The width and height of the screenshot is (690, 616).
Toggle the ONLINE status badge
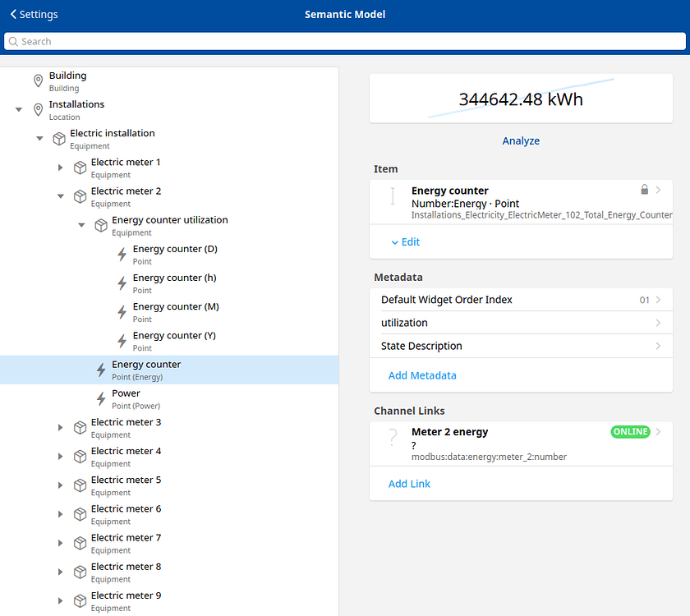pos(631,431)
